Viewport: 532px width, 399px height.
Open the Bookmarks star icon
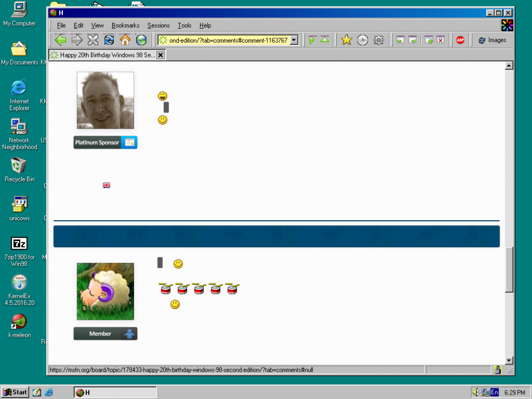347,39
